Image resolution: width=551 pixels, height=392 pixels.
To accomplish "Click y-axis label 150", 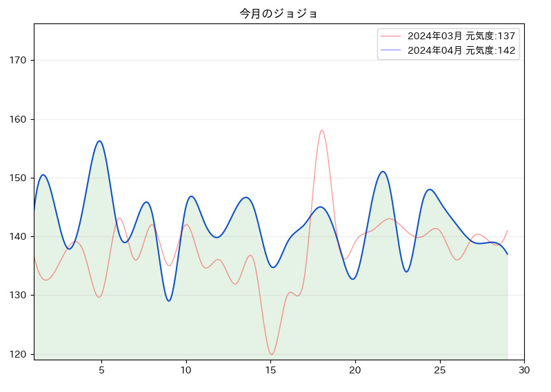I will [x=18, y=178].
